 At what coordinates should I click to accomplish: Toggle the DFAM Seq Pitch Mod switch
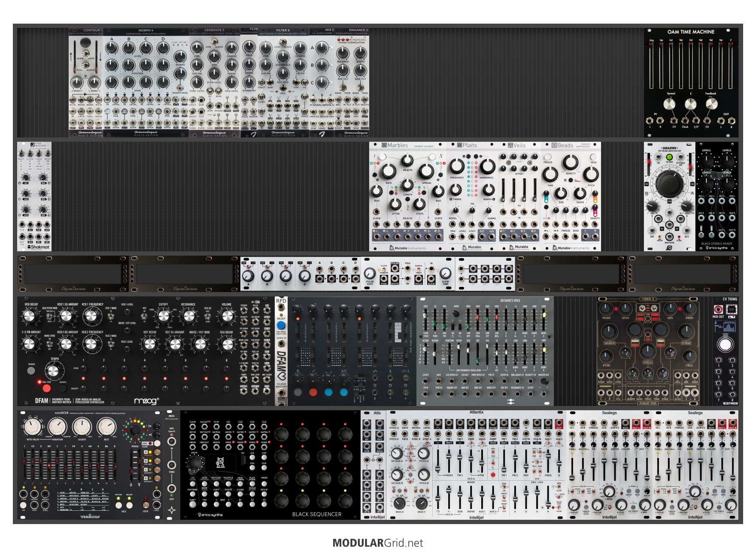pyautogui.click(x=50, y=317)
